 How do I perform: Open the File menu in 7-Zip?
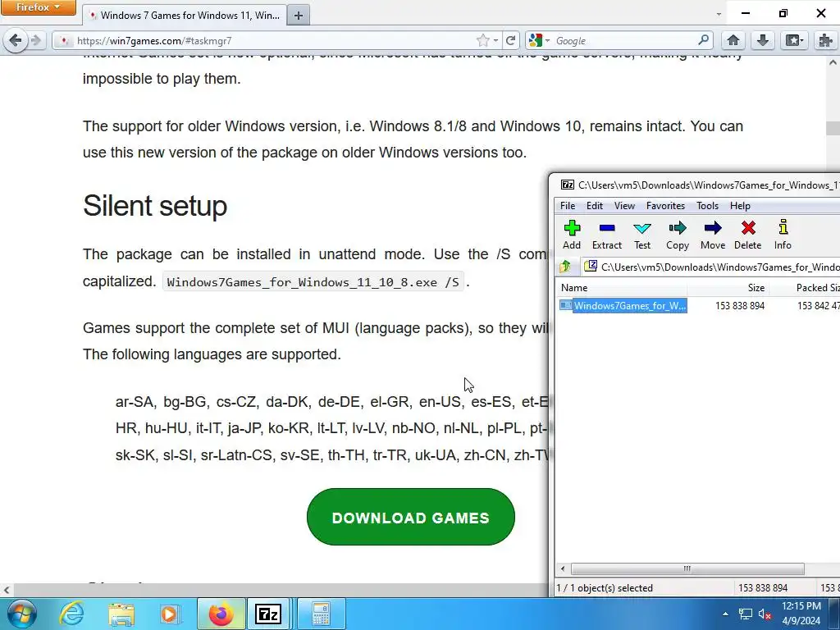[x=568, y=206]
